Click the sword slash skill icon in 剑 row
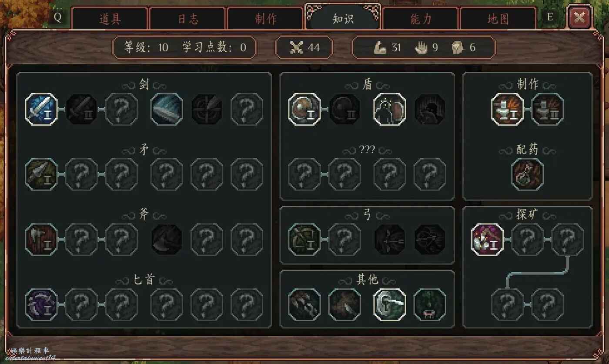This screenshot has height=364, width=609. 167,109
